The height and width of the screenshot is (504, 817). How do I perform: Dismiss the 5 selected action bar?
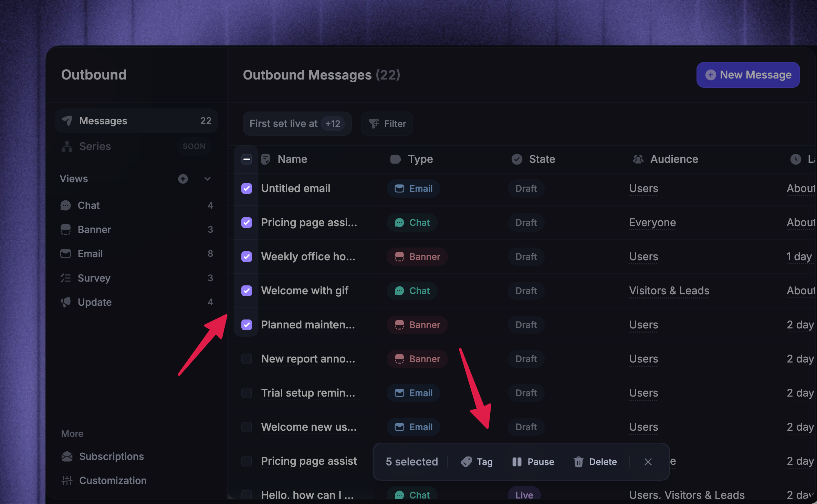tap(648, 462)
